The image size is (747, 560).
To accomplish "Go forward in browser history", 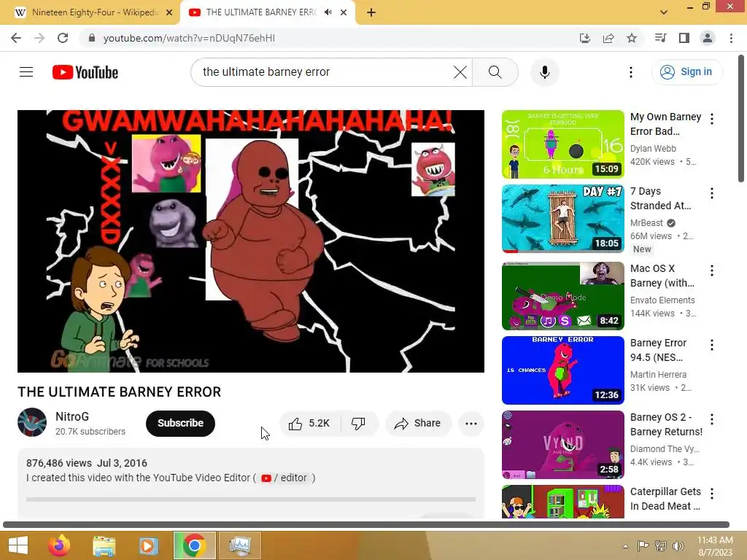I will [x=39, y=38].
